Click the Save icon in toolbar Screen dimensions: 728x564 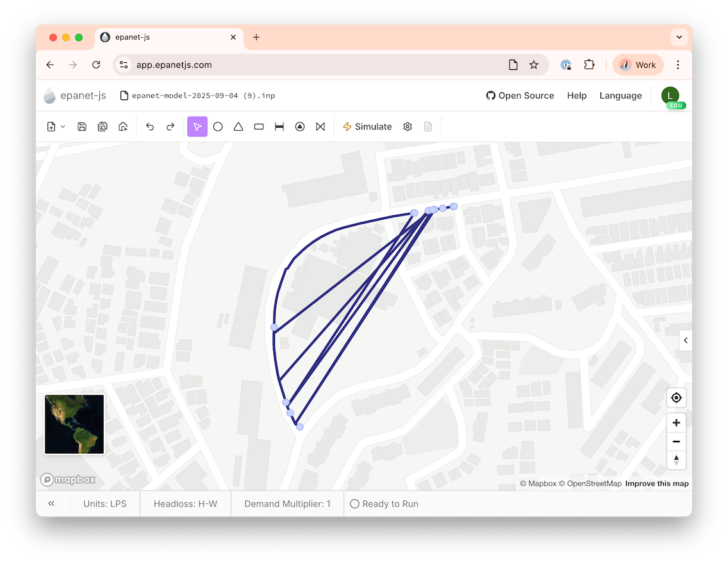(82, 127)
